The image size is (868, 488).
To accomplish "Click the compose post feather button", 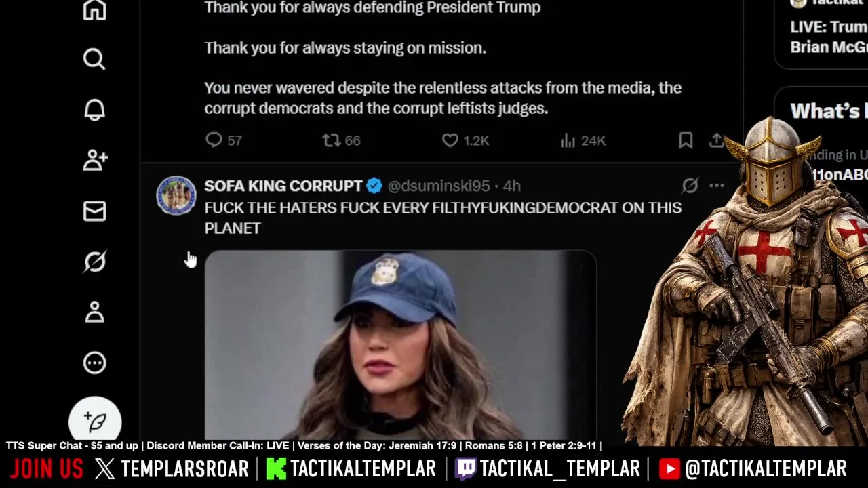I will tap(96, 420).
